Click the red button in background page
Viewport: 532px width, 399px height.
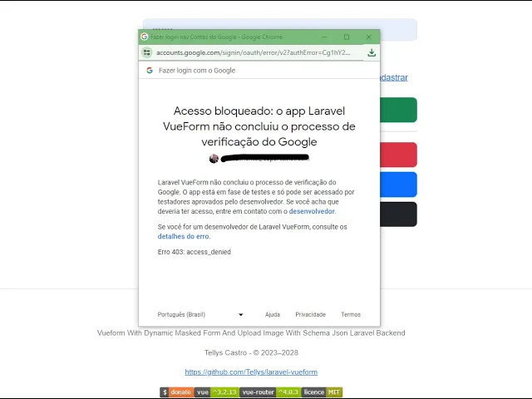(399, 155)
